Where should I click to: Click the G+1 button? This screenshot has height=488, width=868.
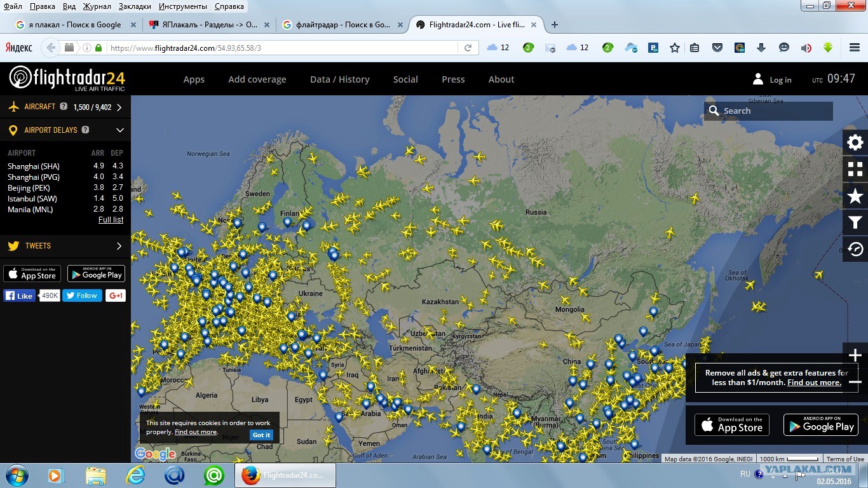pos(116,295)
